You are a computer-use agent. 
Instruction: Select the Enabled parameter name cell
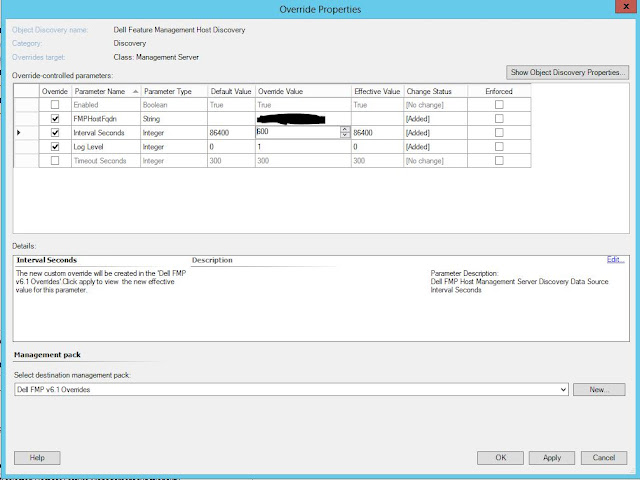pyautogui.click(x=106, y=105)
